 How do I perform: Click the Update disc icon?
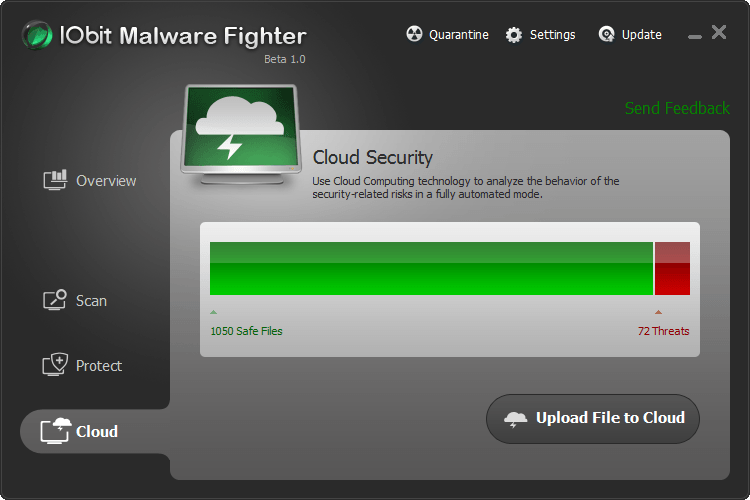tap(607, 34)
